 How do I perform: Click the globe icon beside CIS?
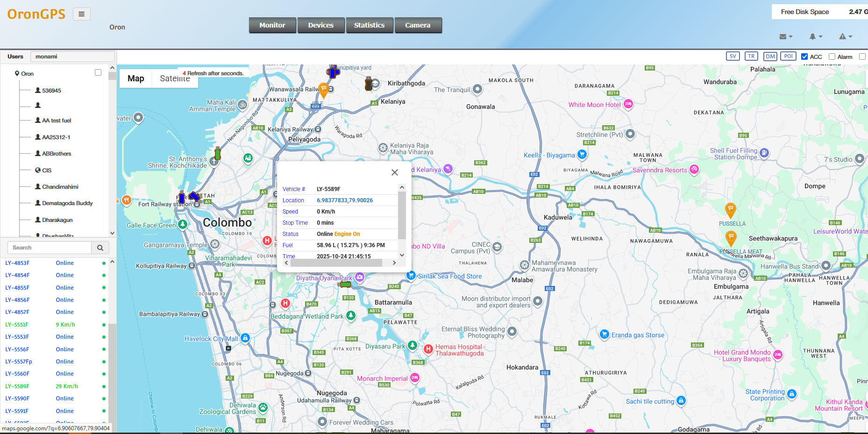point(38,170)
